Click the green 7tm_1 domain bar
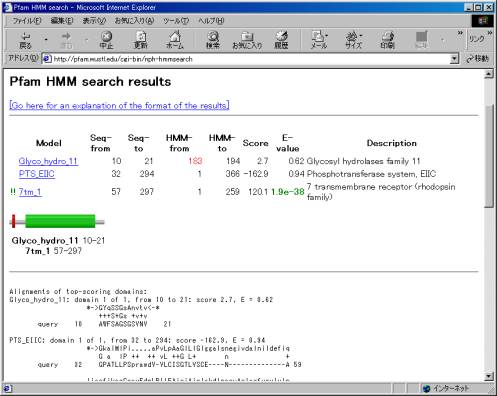 click(x=60, y=221)
